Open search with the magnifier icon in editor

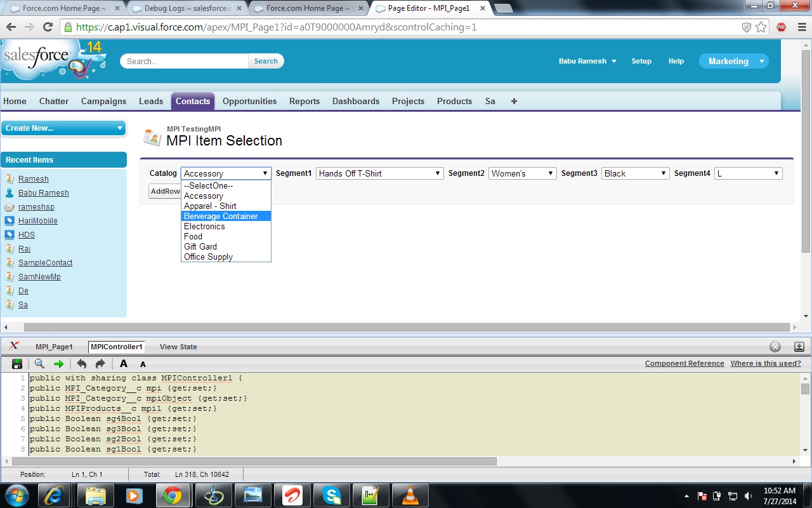point(39,364)
